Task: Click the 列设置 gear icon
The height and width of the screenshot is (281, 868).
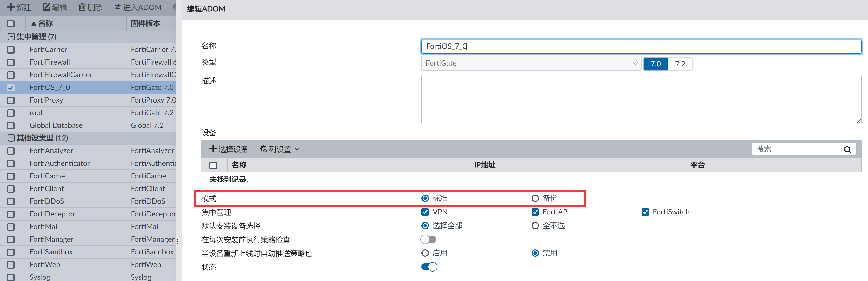Action: 263,149
